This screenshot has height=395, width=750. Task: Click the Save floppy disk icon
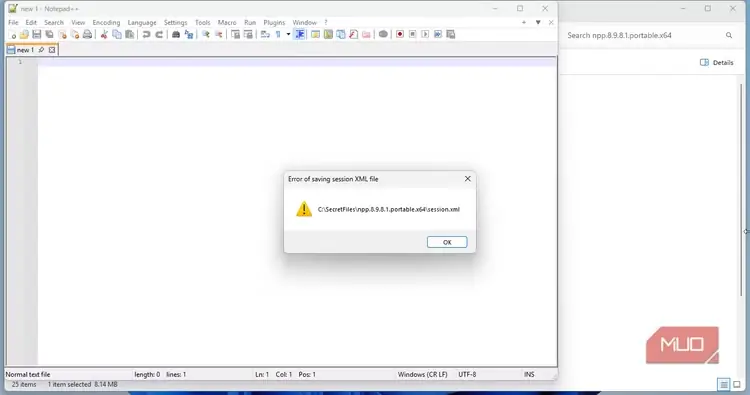36,34
